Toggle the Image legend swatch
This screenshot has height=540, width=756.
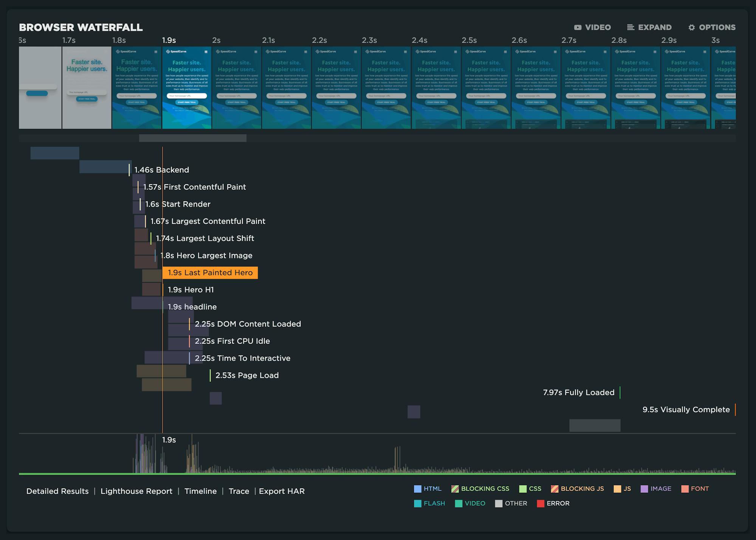pos(644,489)
